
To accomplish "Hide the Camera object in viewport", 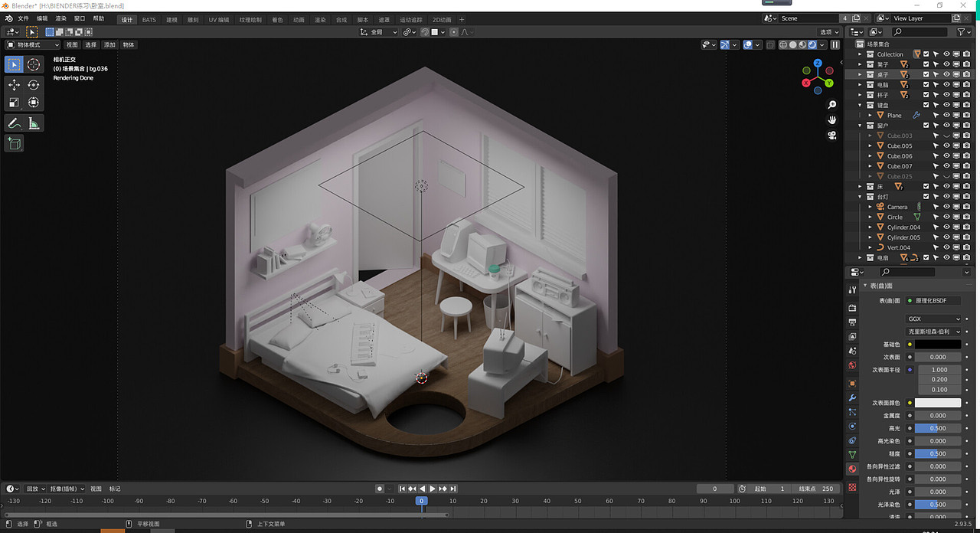I will coord(946,207).
